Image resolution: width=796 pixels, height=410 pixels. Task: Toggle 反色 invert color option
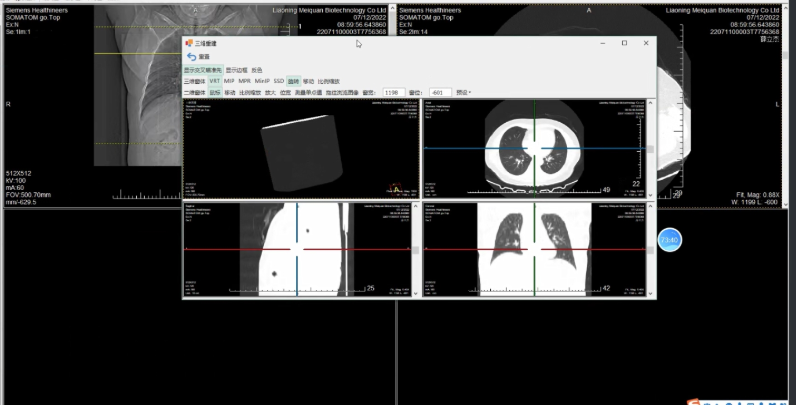click(257, 70)
